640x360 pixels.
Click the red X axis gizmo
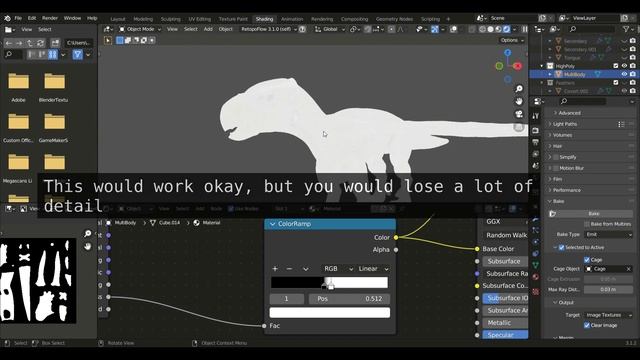click(x=518, y=66)
